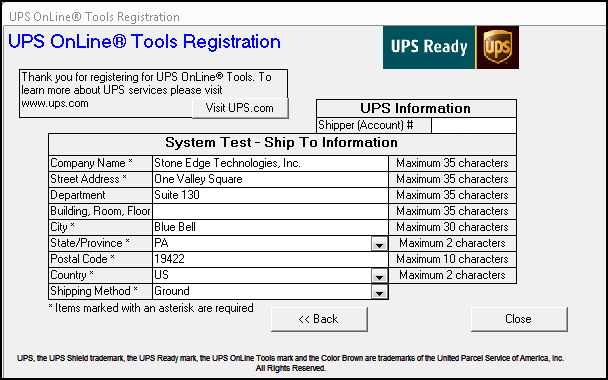
Task: Open the State/Province dropdown arrow
Action: (x=379, y=244)
